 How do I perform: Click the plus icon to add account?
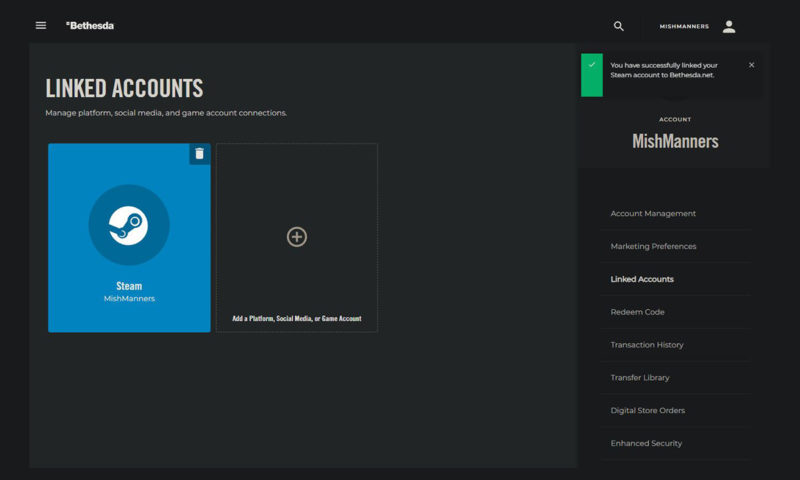tap(297, 237)
